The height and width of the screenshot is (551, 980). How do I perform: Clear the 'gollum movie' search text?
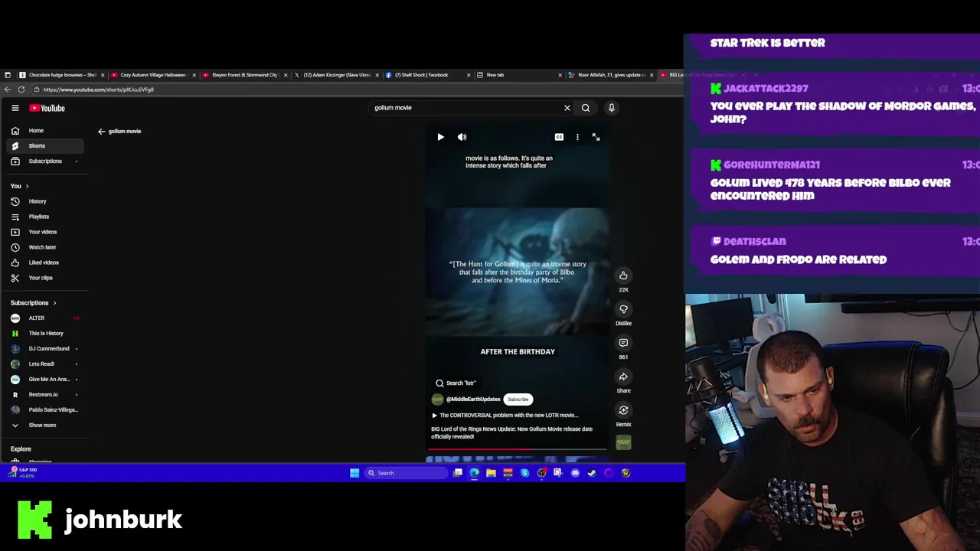coord(567,108)
